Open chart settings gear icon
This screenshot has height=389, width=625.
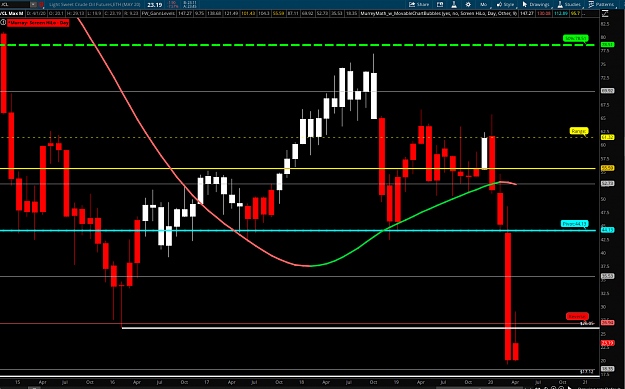coord(468,4)
